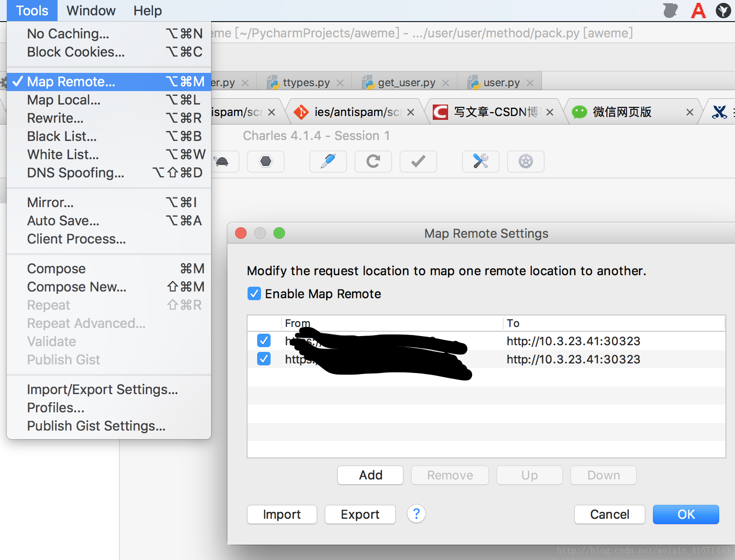Switch to user.py editor tab
This screenshot has width=735, height=560.
(x=499, y=83)
